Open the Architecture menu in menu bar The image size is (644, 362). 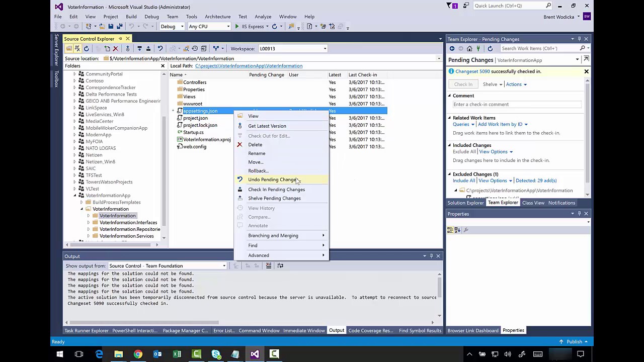click(x=218, y=17)
